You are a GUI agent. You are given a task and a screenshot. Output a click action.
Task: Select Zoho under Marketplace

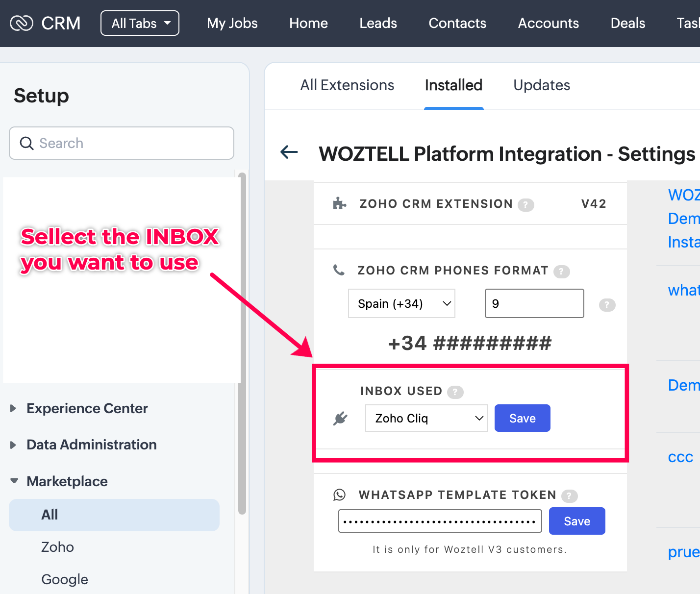click(x=57, y=547)
